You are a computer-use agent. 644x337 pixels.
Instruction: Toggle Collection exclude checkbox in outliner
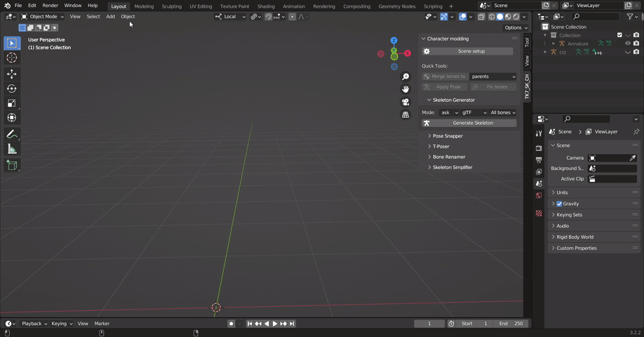pyautogui.click(x=619, y=35)
